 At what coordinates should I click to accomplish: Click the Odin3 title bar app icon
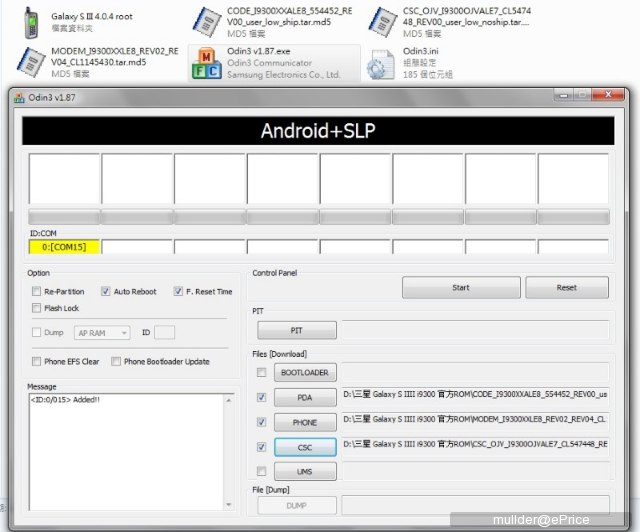coord(19,98)
